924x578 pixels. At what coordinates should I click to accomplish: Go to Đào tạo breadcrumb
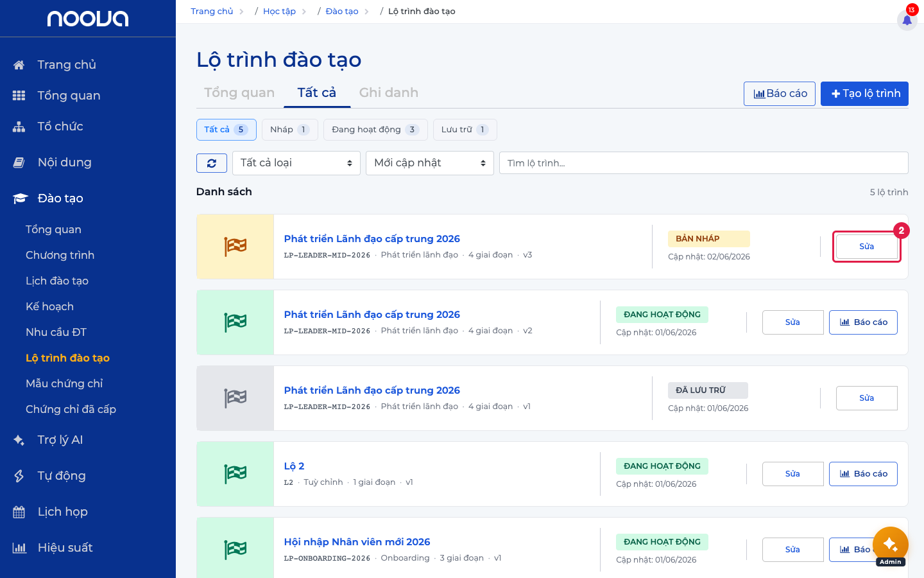[342, 12]
